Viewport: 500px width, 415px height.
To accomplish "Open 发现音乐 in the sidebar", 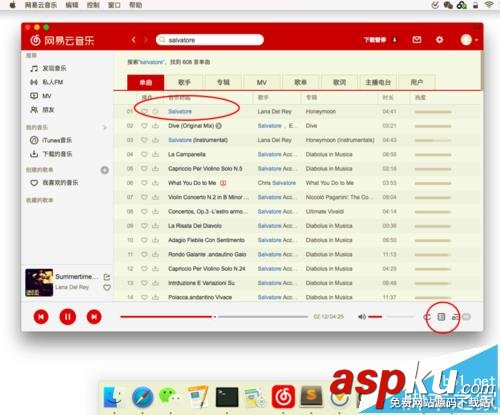I will click(x=48, y=68).
